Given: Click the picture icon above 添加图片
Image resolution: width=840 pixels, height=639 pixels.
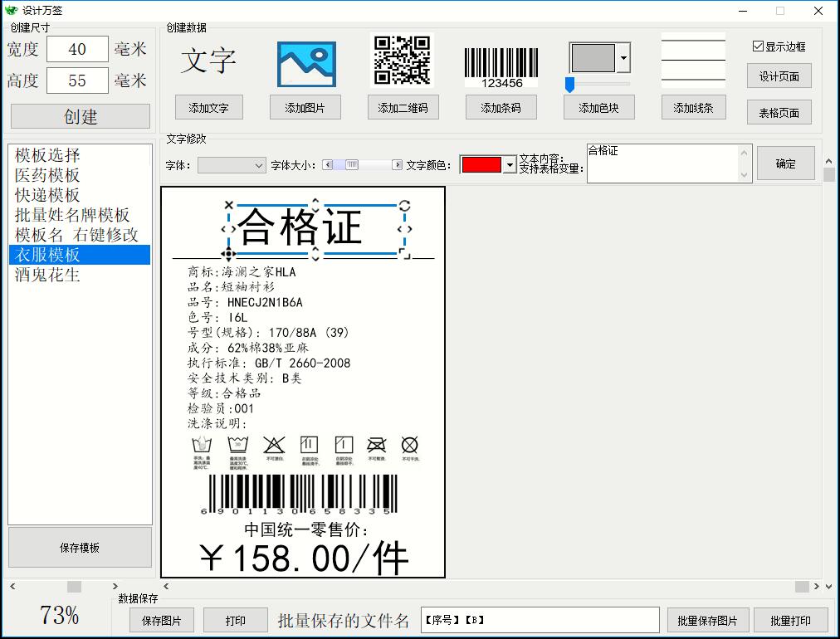Looking at the screenshot, I should tap(305, 64).
